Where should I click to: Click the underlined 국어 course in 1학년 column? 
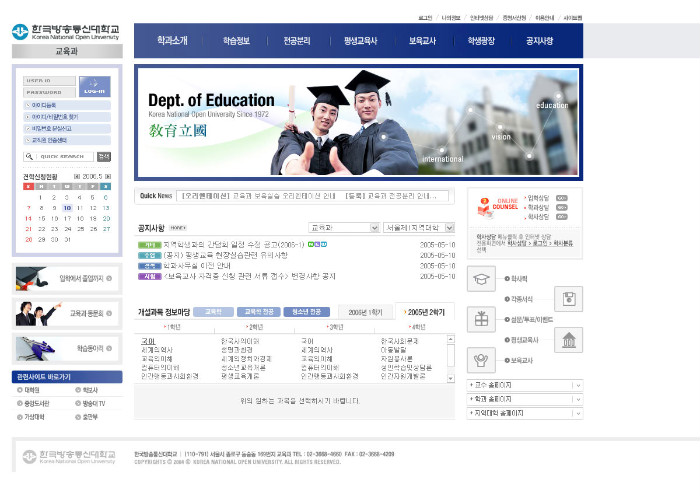148,341
